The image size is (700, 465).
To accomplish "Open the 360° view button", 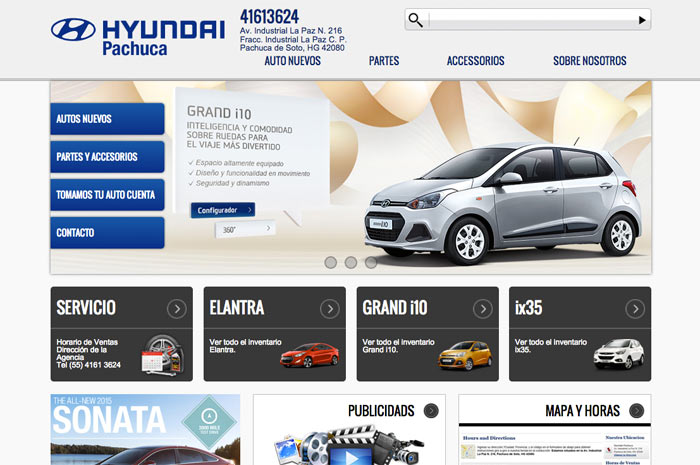I will (x=246, y=229).
